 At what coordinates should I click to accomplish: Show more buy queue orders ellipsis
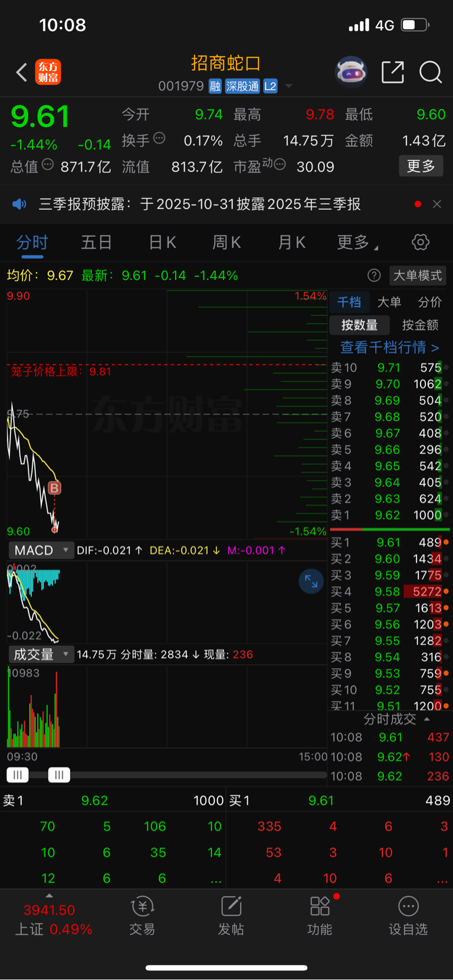[442, 879]
